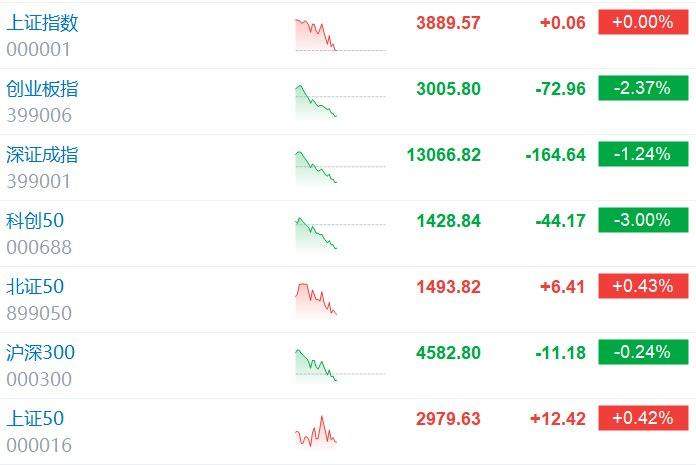696x465 pixels.
Task: Click the red +0.00% change badge
Action: point(643,22)
